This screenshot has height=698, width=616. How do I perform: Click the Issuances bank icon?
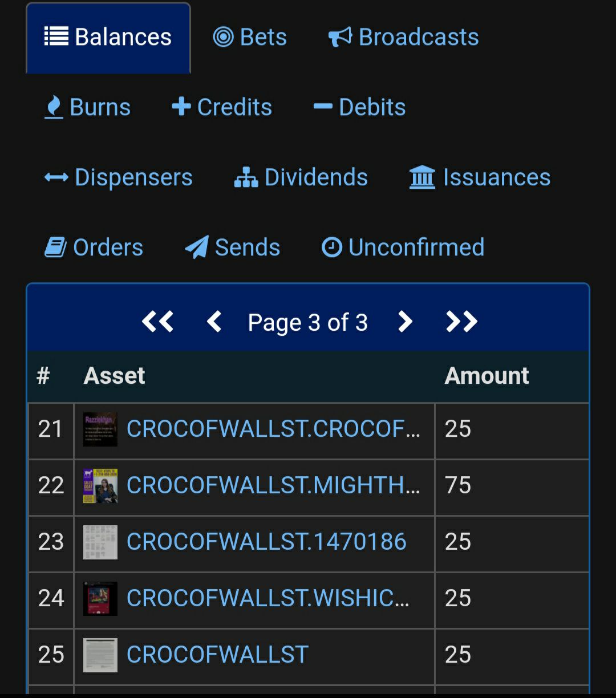point(422,178)
